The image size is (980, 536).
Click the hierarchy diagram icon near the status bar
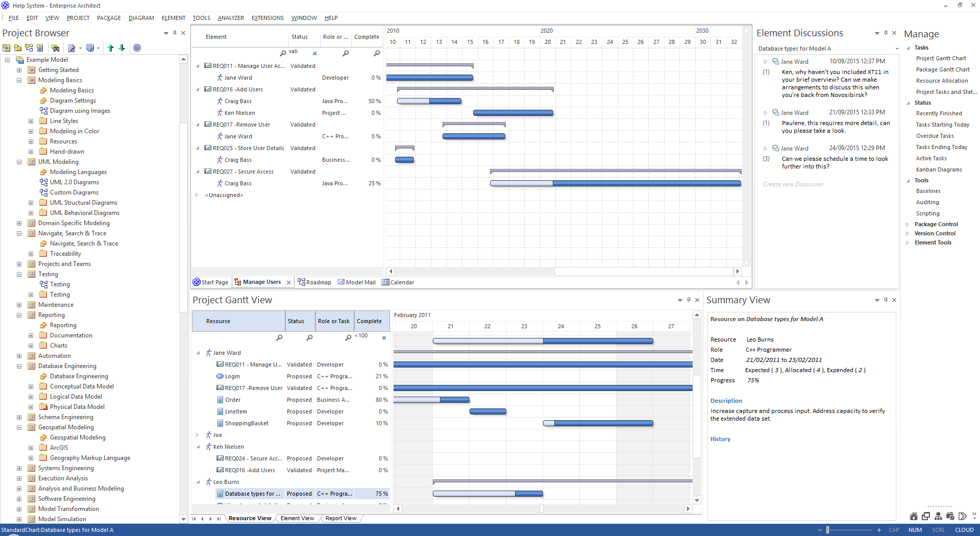click(938, 516)
